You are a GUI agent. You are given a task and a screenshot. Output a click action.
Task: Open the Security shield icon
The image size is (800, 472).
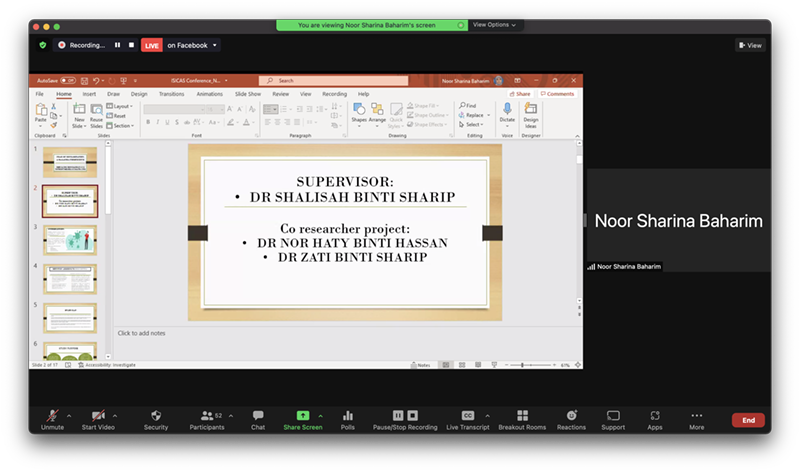pyautogui.click(x=156, y=415)
